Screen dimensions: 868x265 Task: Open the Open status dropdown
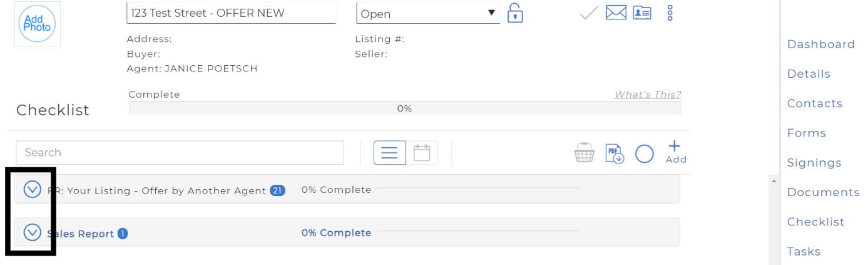click(428, 13)
